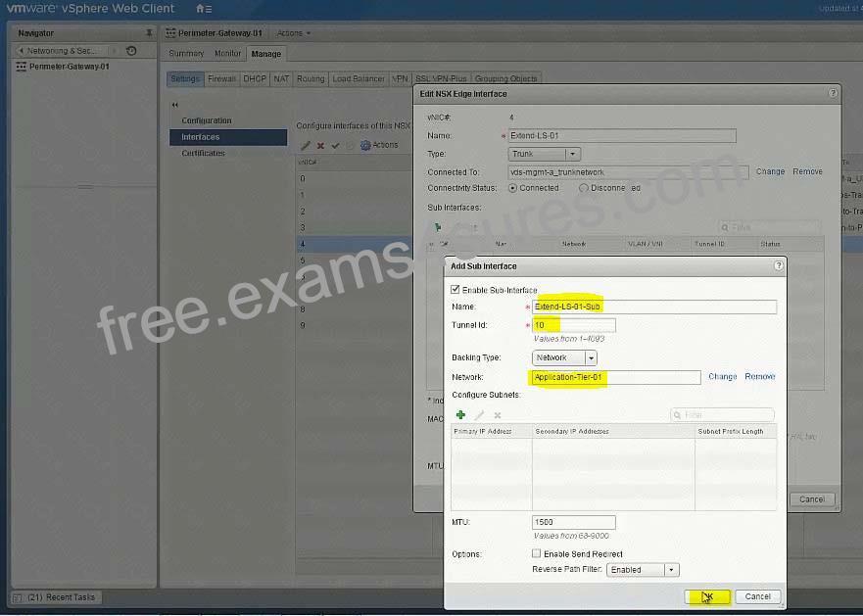
Task: Open the vSphere Web Client home menu icon
Action: (204, 9)
